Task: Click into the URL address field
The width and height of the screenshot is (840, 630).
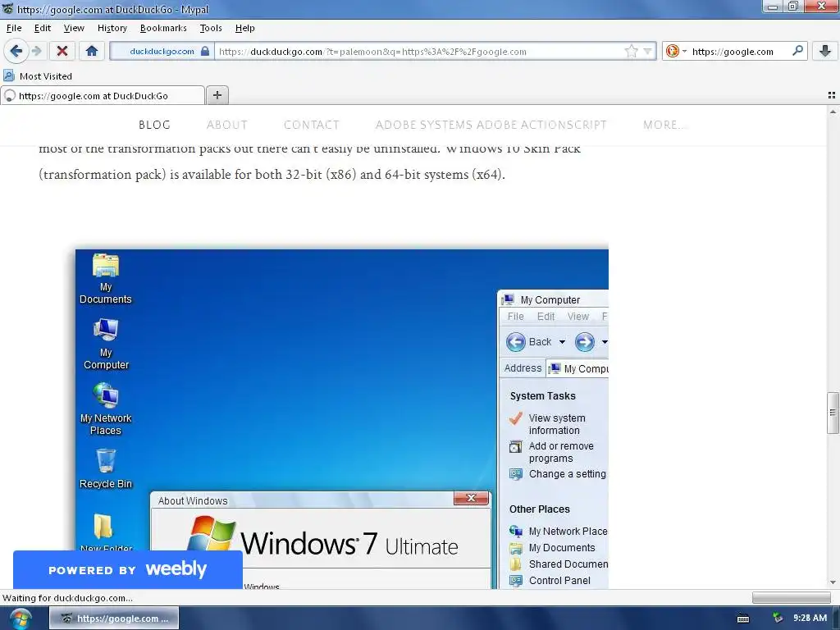Action: click(x=418, y=52)
